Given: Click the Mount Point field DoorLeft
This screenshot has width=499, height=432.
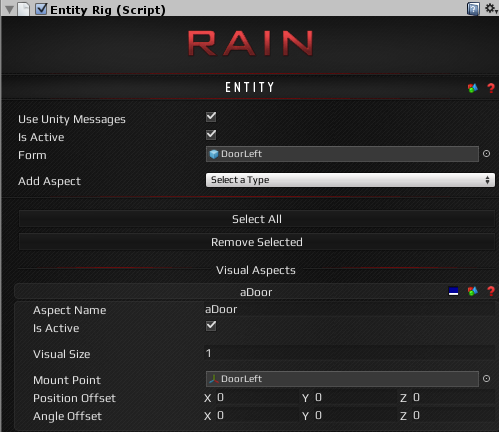Looking at the screenshot, I should click(x=342, y=379).
